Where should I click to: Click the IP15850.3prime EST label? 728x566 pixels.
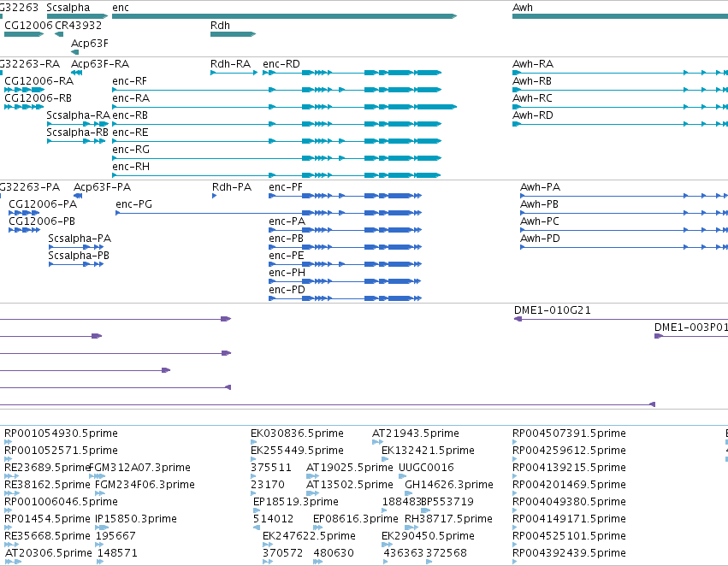point(136,519)
